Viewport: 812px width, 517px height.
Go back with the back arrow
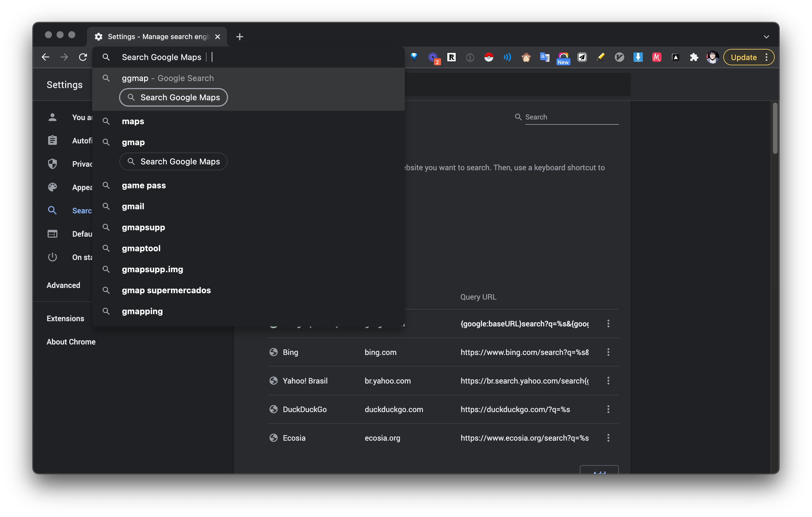(45, 57)
